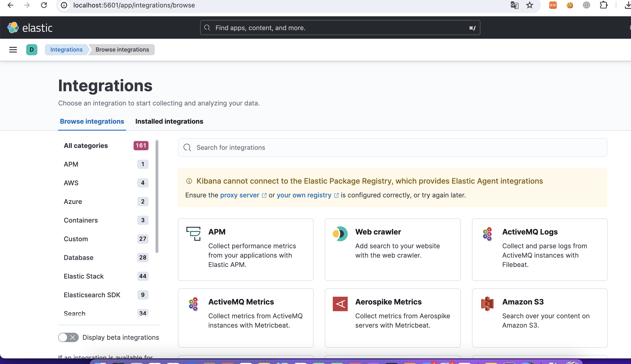Click the browser address bar URL
This screenshot has height=364, width=631.
click(x=134, y=5)
